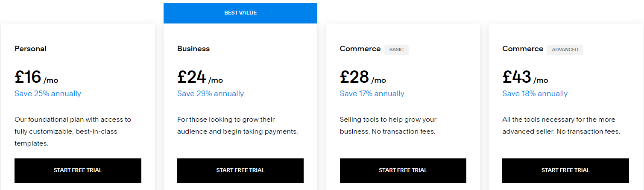The image size is (644, 190).
Task: Select the Business plan title
Action: click(x=193, y=49)
